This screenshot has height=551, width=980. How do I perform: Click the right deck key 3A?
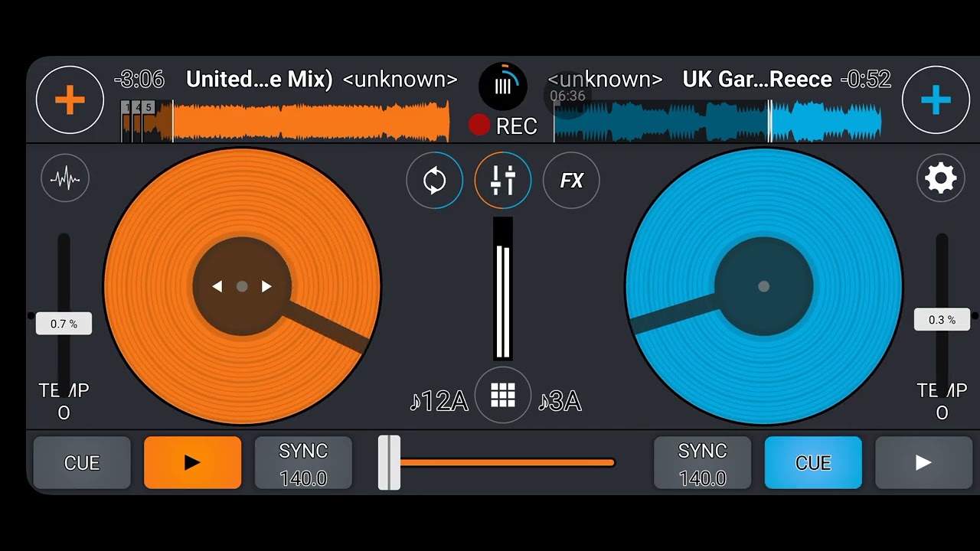[560, 401]
